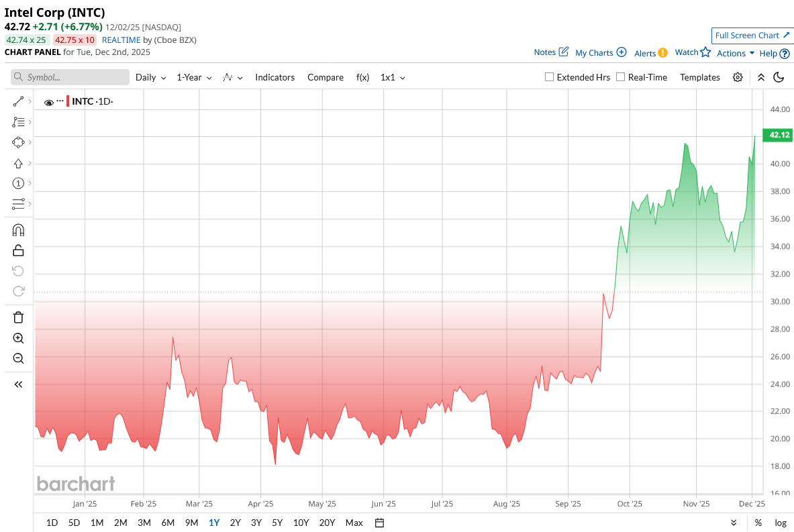Toggle log scale button

click(x=781, y=523)
